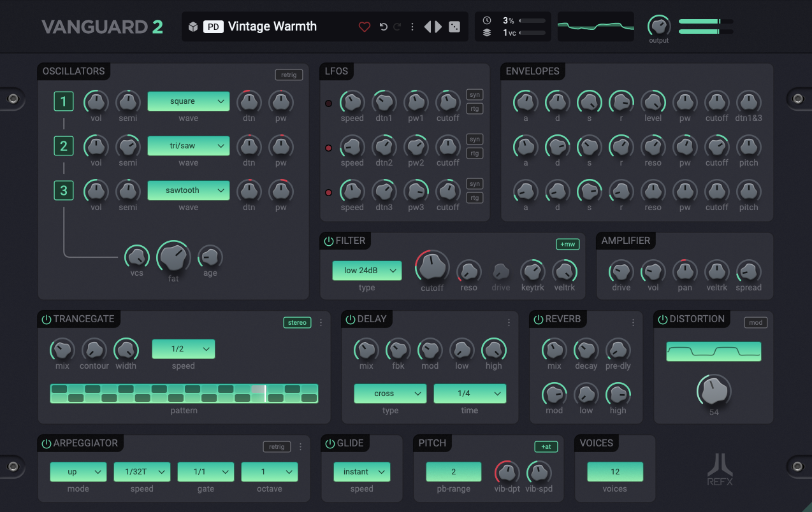The image size is (812, 512).
Task: Click the CPU clock icon
Action: click(487, 20)
